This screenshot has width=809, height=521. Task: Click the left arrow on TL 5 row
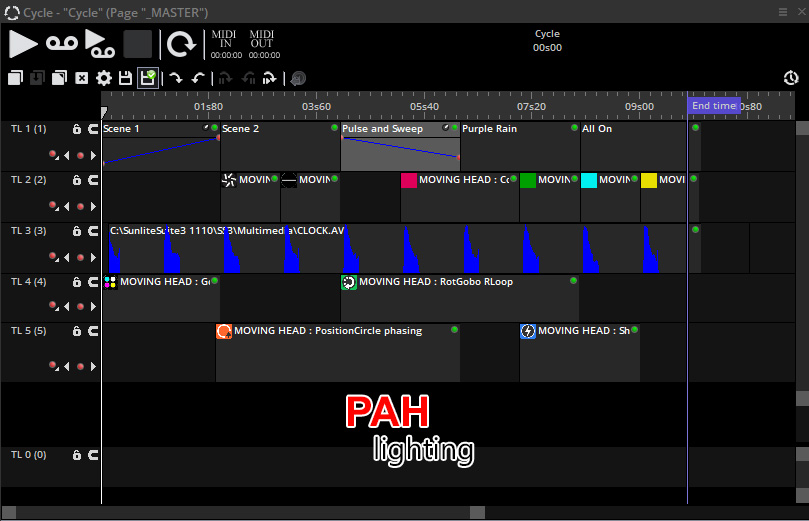tap(67, 366)
